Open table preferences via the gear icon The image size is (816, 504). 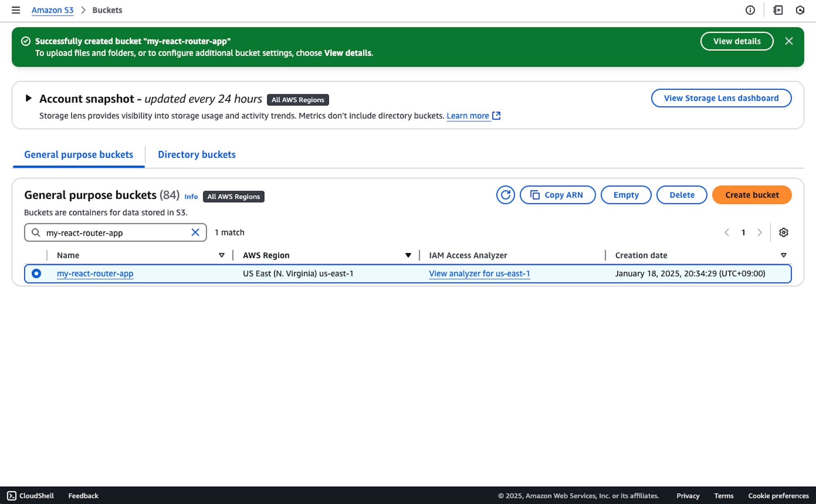(x=783, y=232)
